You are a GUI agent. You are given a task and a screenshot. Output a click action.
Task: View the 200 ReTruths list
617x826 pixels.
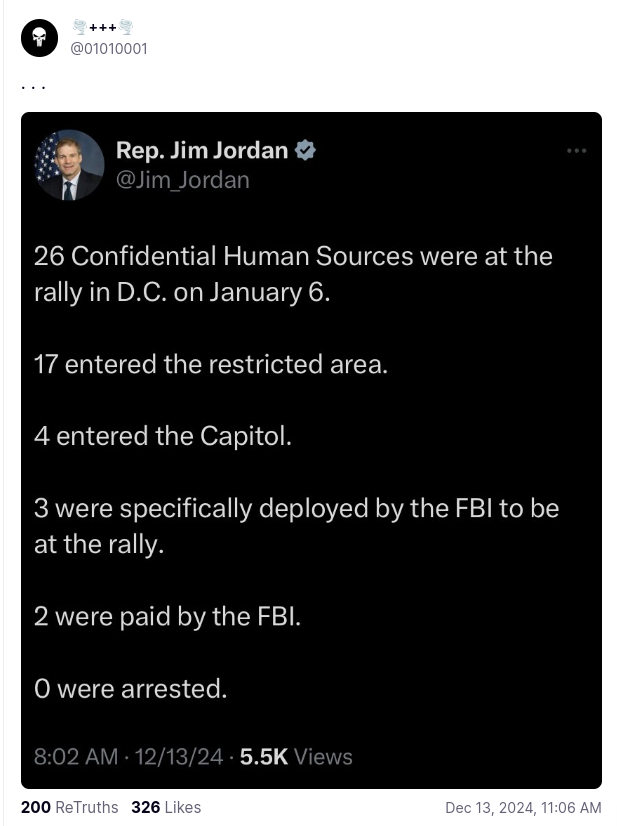click(69, 807)
